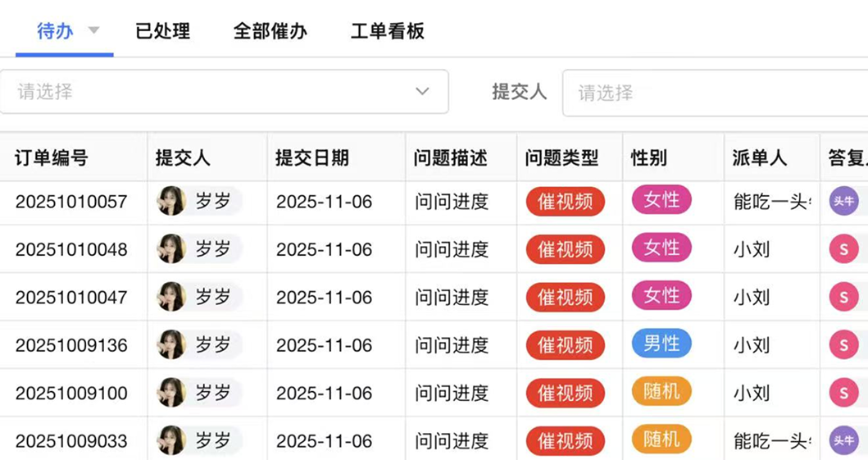
Task: Click 催视频 tag in row 20251009033
Action: 566,440
